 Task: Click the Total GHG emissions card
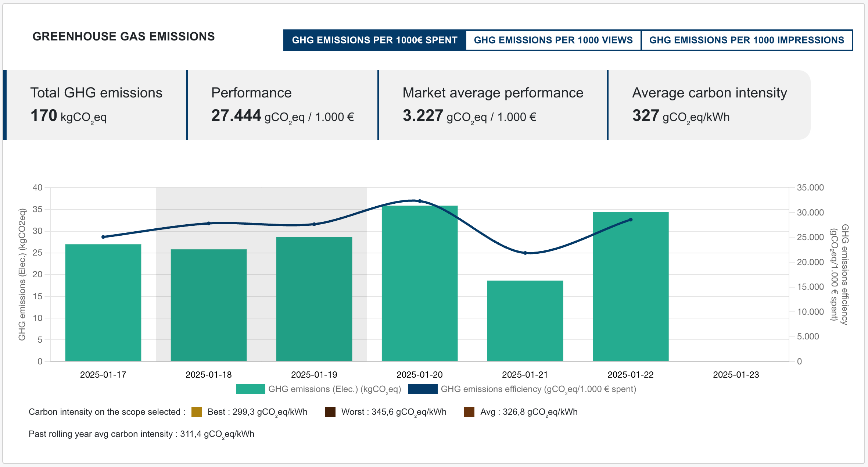[96, 105]
